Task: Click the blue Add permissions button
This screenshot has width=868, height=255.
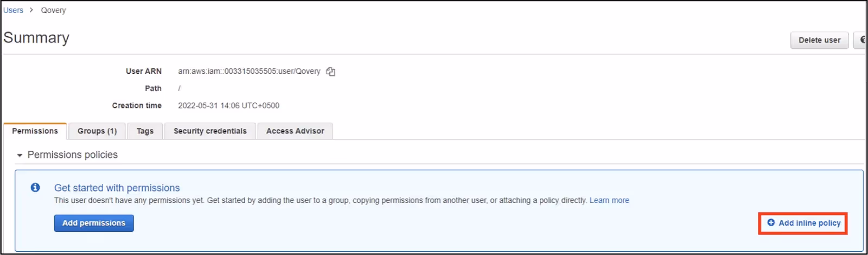Action: point(94,223)
